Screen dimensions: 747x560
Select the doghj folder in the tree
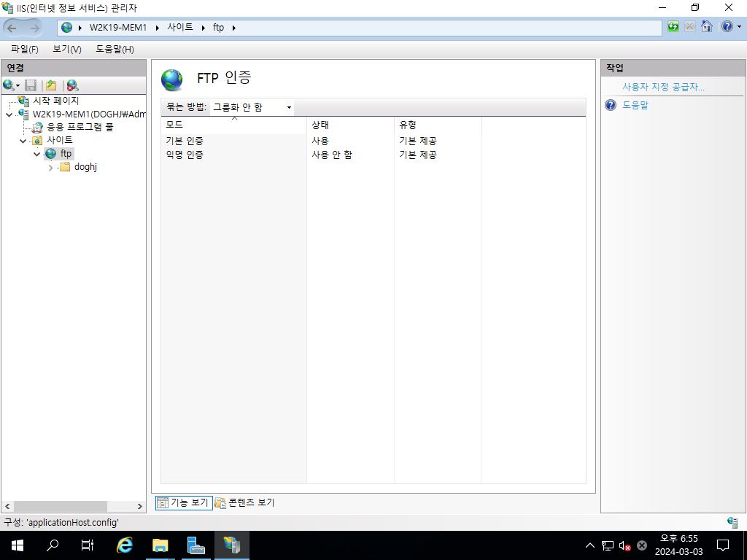coord(86,167)
